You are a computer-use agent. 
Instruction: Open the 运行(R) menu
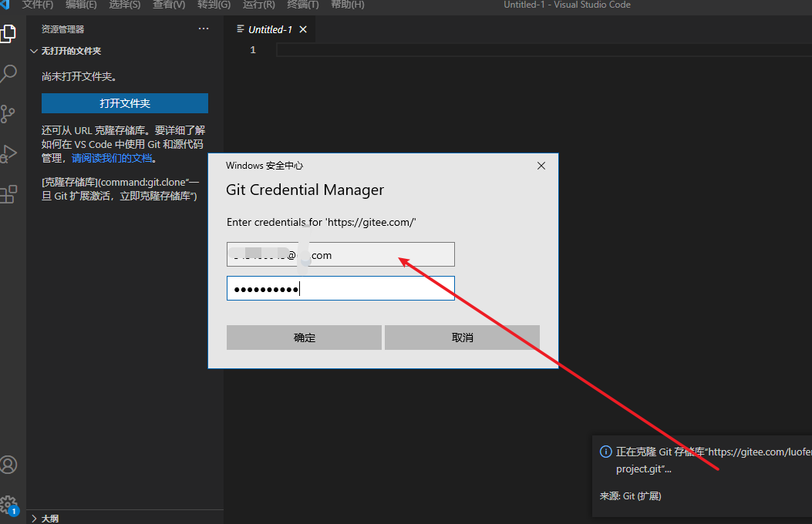pyautogui.click(x=259, y=5)
